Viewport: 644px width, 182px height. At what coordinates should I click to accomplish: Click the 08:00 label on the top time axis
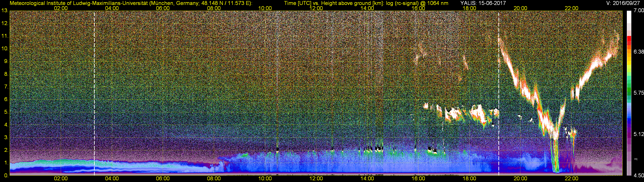tap(214, 8)
